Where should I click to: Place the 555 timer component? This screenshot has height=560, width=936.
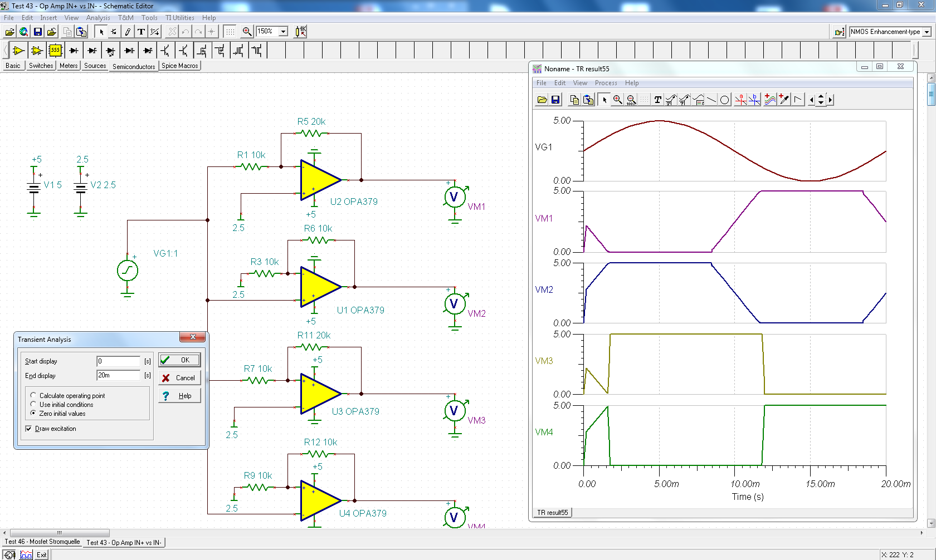[x=55, y=51]
